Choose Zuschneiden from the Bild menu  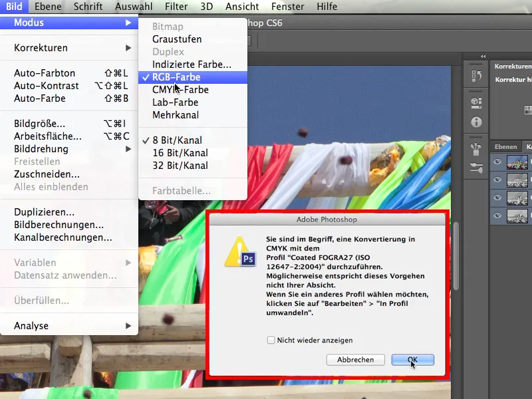69,174
